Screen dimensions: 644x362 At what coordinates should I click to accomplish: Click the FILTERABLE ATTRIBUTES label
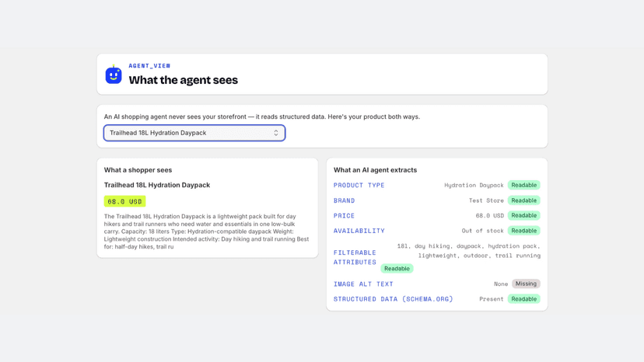click(x=355, y=257)
